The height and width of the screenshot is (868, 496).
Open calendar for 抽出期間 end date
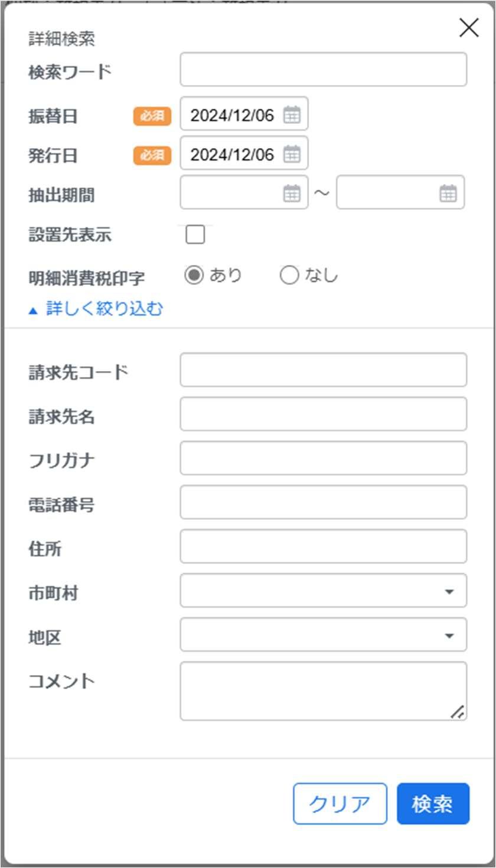[448, 194]
